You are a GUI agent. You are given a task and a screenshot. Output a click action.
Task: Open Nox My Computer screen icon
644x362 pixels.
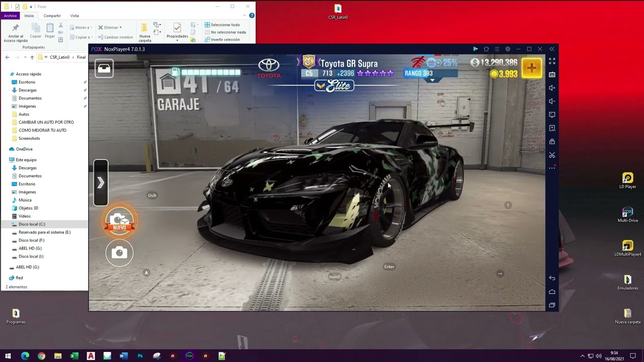pos(552,115)
